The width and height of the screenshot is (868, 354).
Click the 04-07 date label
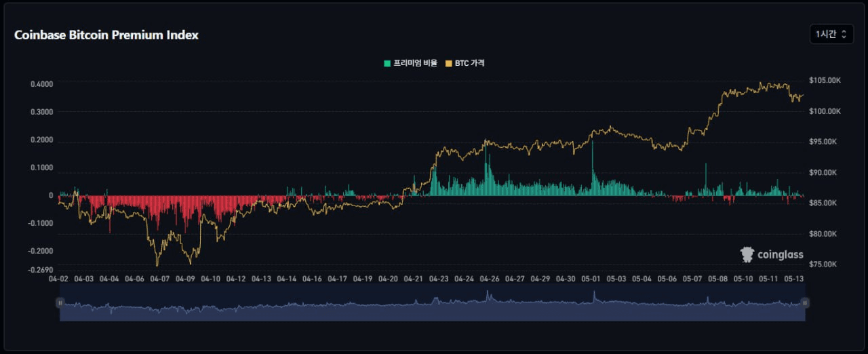click(x=160, y=279)
